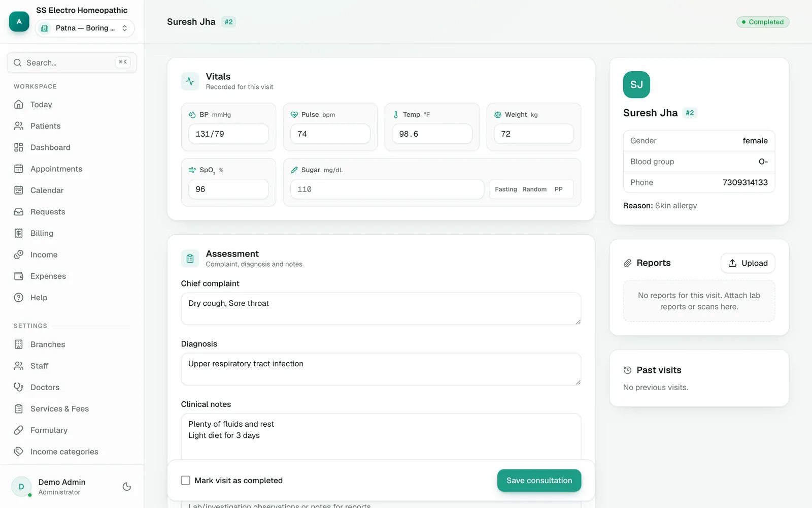Image resolution: width=812 pixels, height=508 pixels.
Task: Select PP sugar type
Action: (559, 189)
